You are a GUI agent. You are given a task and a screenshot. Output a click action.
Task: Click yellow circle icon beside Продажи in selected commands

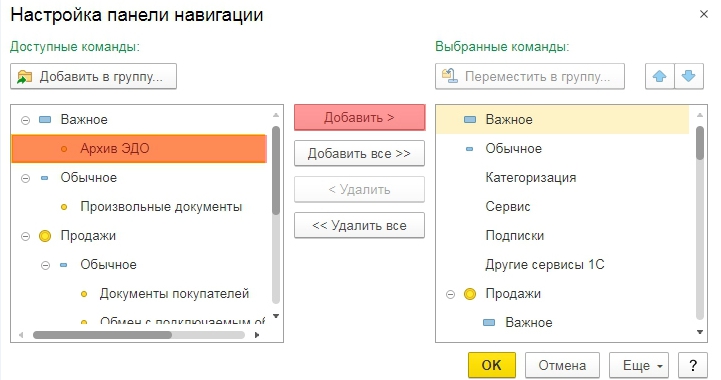click(469, 294)
